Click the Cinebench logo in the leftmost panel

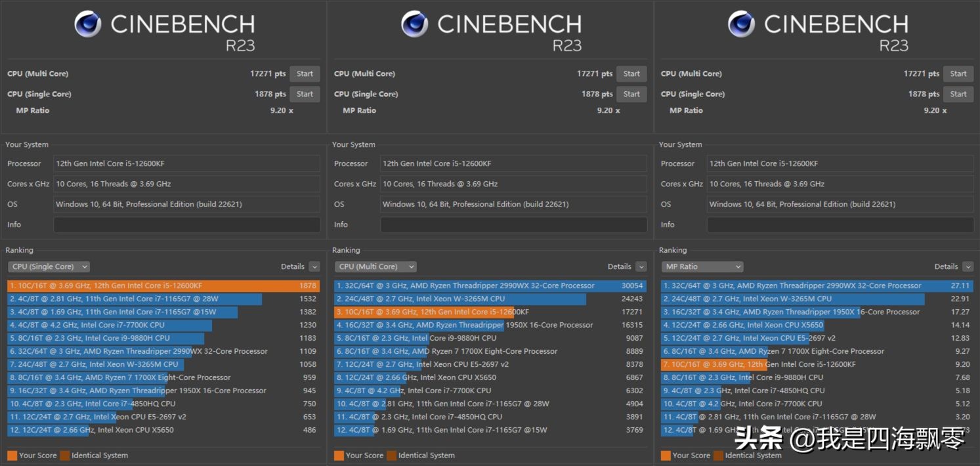click(87, 24)
